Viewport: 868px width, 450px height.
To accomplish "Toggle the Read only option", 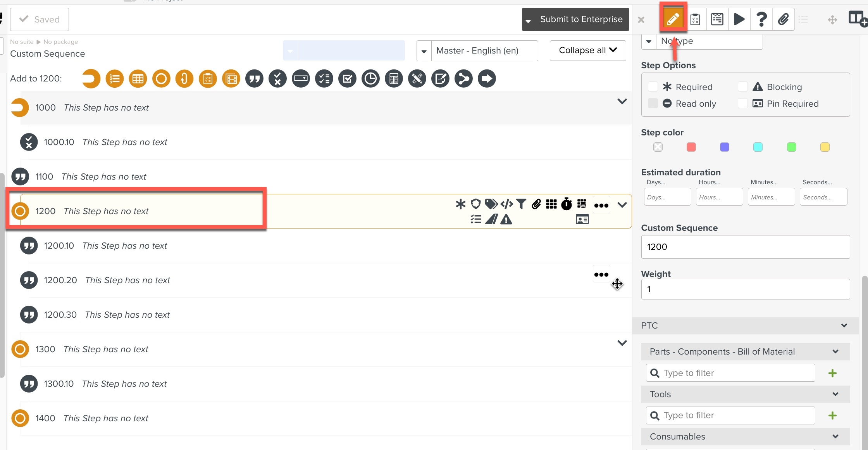I will (653, 103).
